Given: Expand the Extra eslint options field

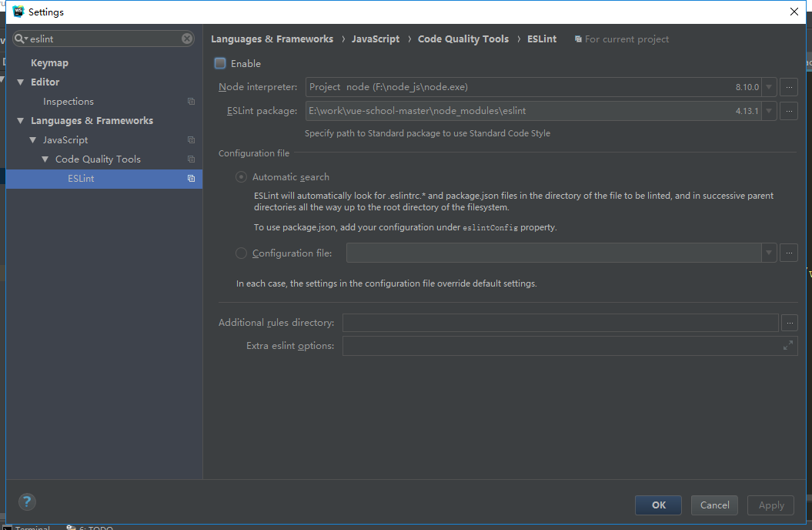Looking at the screenshot, I should coord(787,345).
